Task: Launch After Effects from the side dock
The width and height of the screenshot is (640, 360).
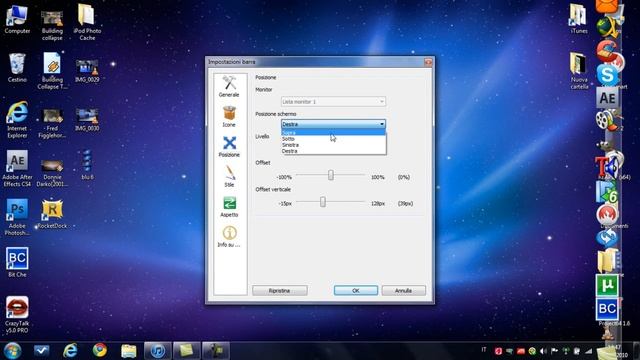Action: point(607,98)
